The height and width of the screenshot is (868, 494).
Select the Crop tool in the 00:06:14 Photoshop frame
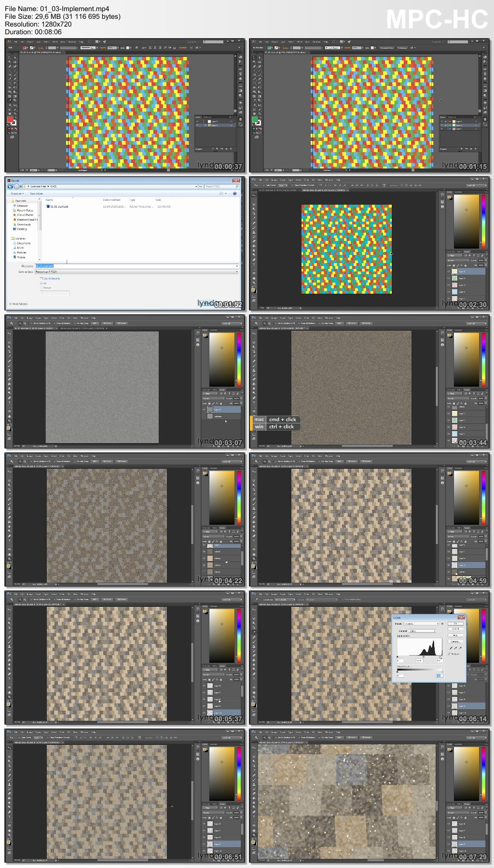254,628
